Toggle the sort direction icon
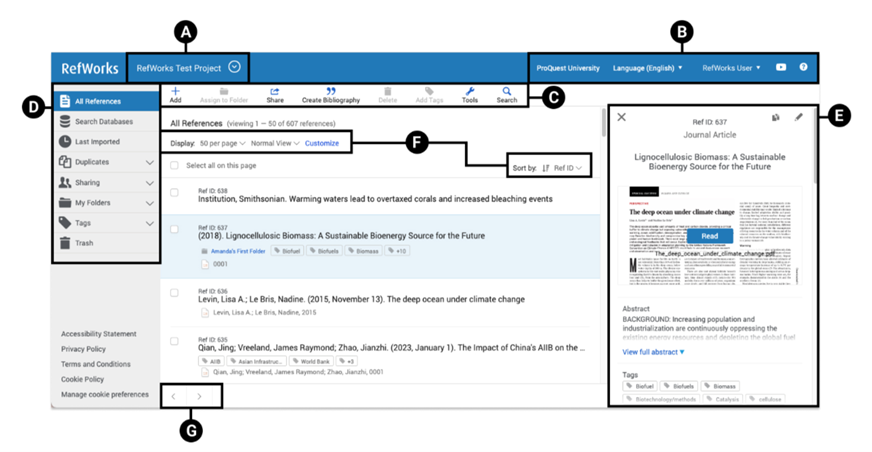The width and height of the screenshot is (872, 452). [x=546, y=168]
